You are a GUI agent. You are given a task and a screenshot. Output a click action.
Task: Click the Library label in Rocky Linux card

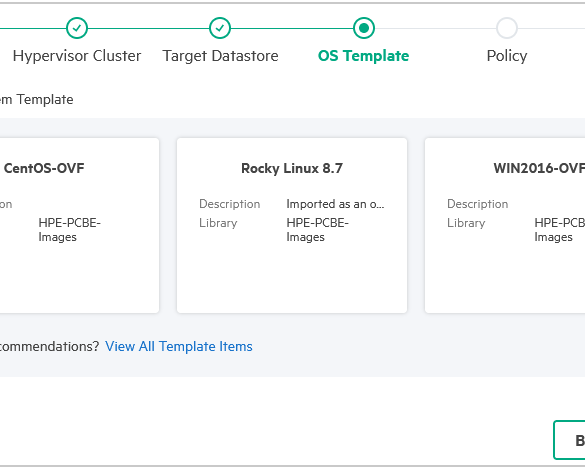(218, 223)
